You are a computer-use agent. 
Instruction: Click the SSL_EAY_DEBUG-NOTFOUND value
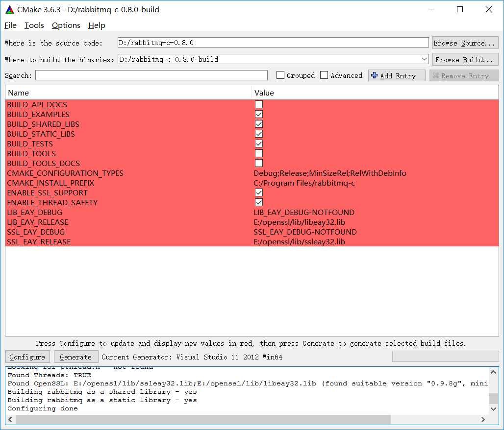point(305,232)
